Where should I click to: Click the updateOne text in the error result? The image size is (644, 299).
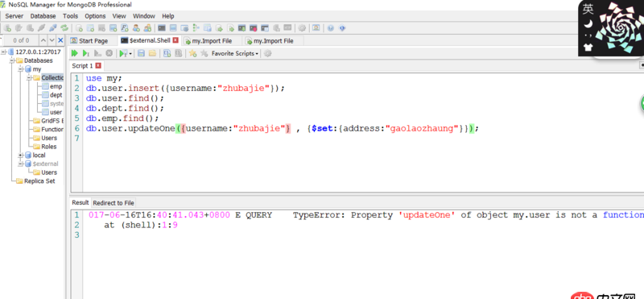click(427, 214)
